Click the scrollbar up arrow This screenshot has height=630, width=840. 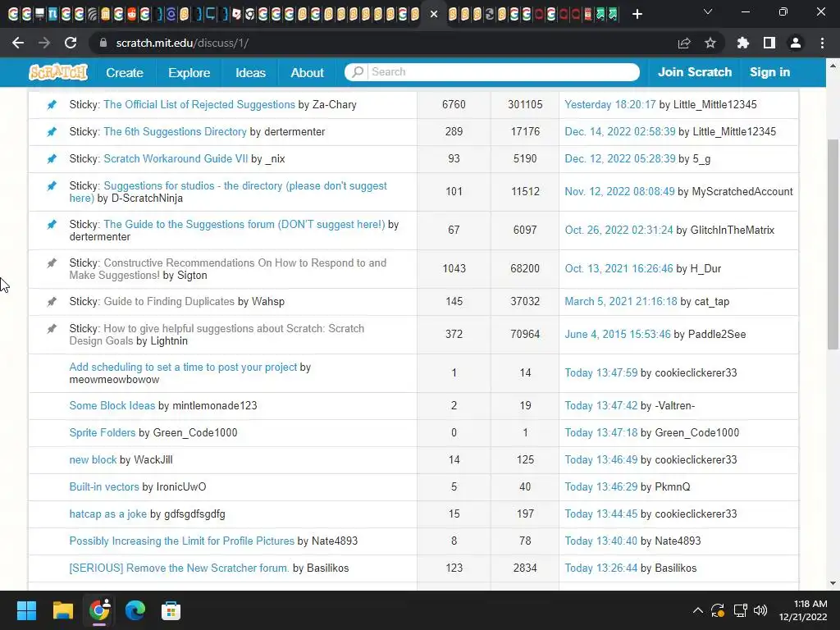pos(833,66)
